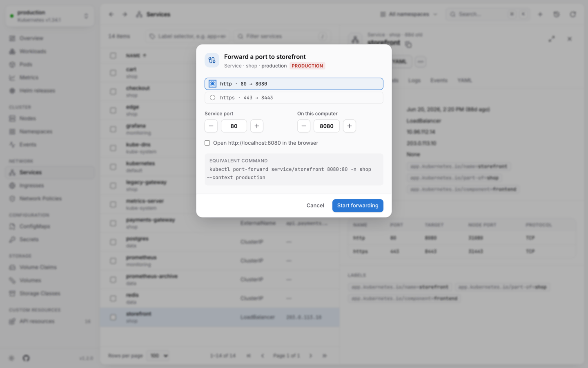588x368 pixels.
Task: Go forward using the toolbar arrow
Action: tap(125, 14)
